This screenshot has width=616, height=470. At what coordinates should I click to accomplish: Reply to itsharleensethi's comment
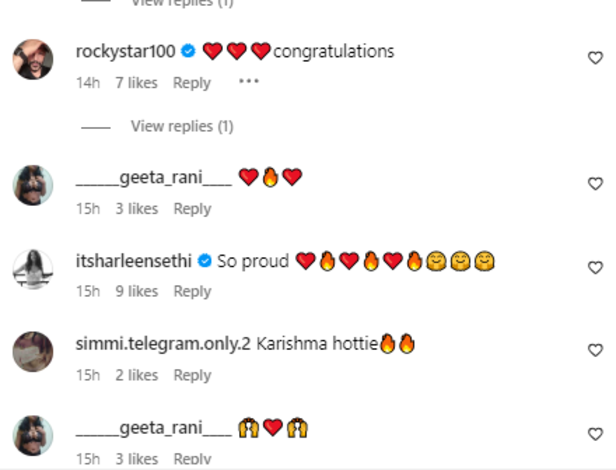[192, 291]
